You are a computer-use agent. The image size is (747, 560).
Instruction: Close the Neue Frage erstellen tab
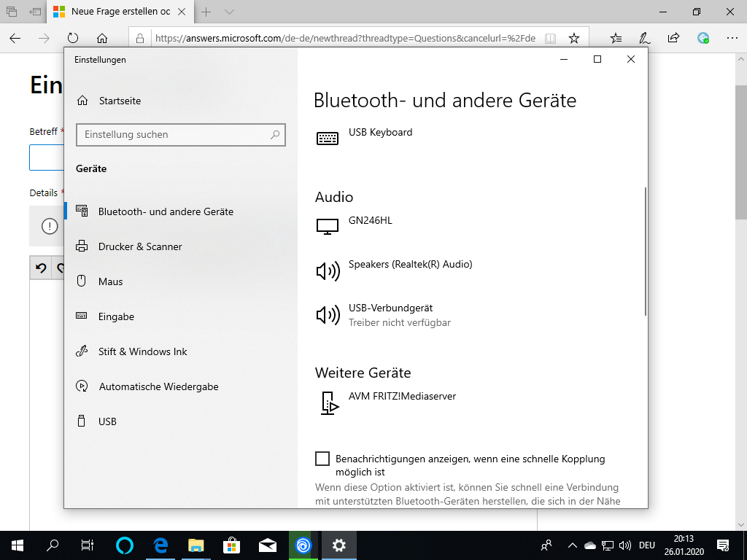tap(182, 12)
